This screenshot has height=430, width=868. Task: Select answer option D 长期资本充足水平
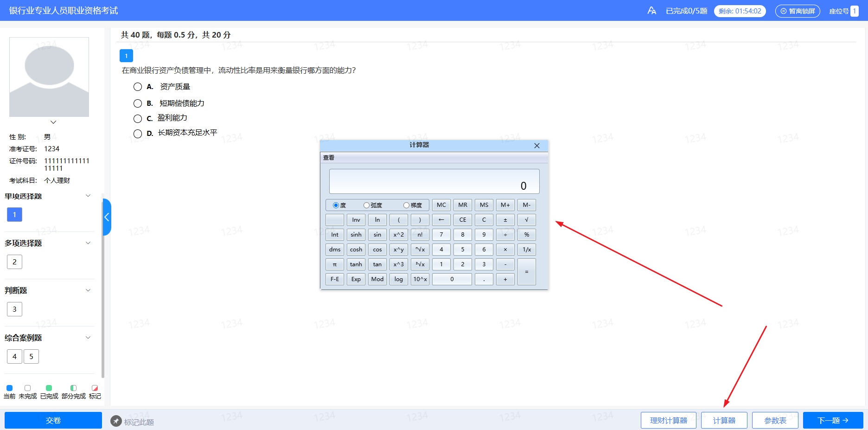138,134
